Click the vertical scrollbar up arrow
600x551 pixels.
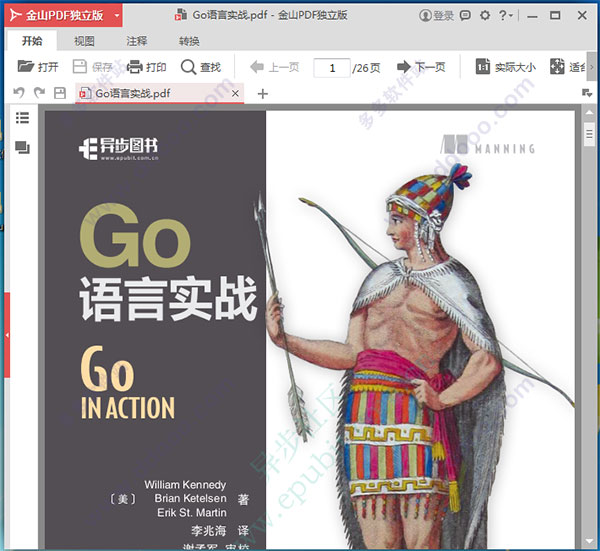tap(589, 113)
